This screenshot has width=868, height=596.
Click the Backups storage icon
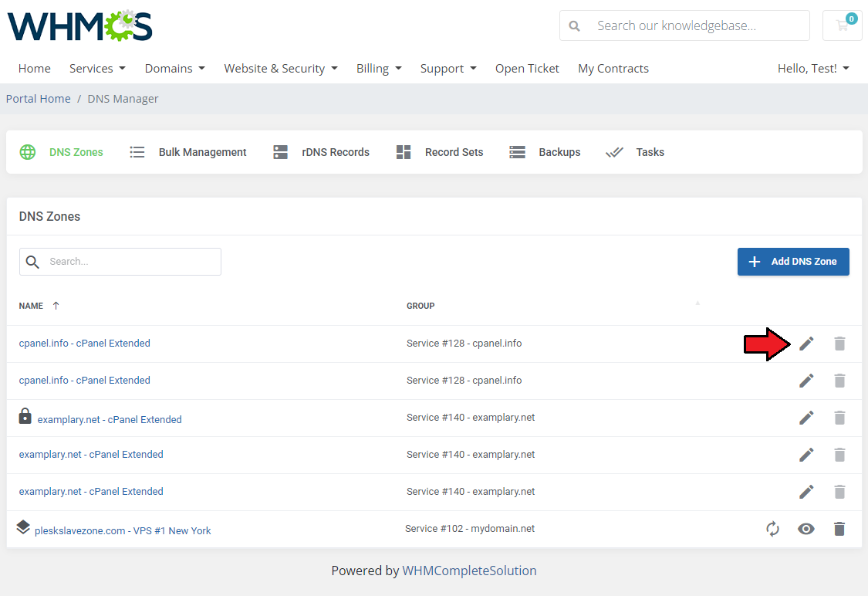pos(517,152)
